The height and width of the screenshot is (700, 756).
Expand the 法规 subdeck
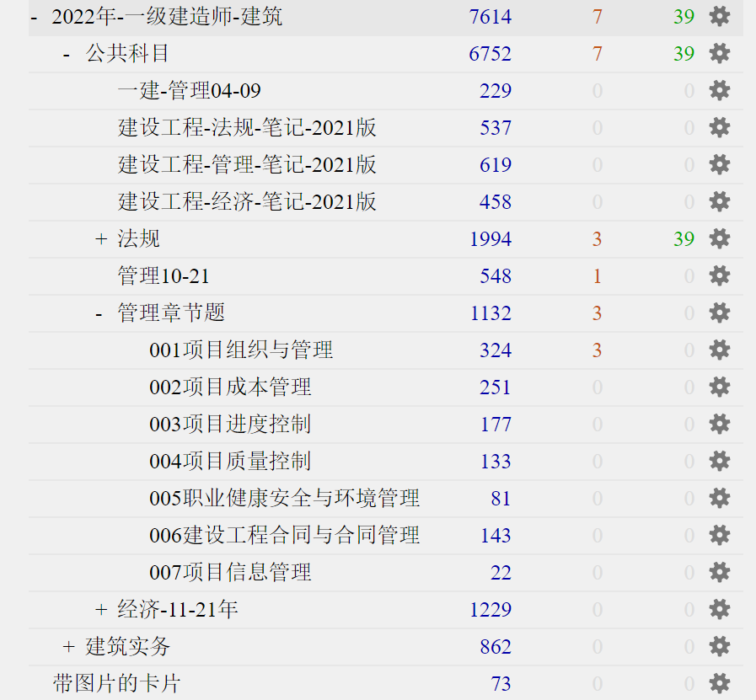pyautogui.click(x=101, y=239)
